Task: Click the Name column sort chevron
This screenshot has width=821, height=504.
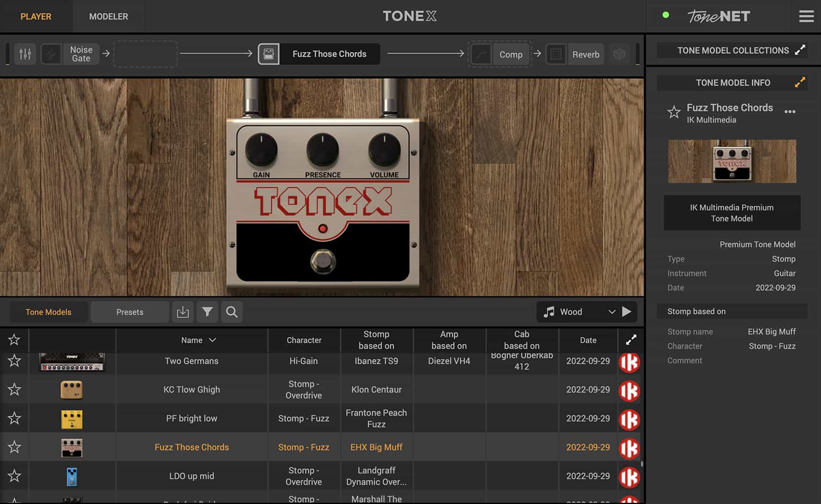Action: click(212, 340)
